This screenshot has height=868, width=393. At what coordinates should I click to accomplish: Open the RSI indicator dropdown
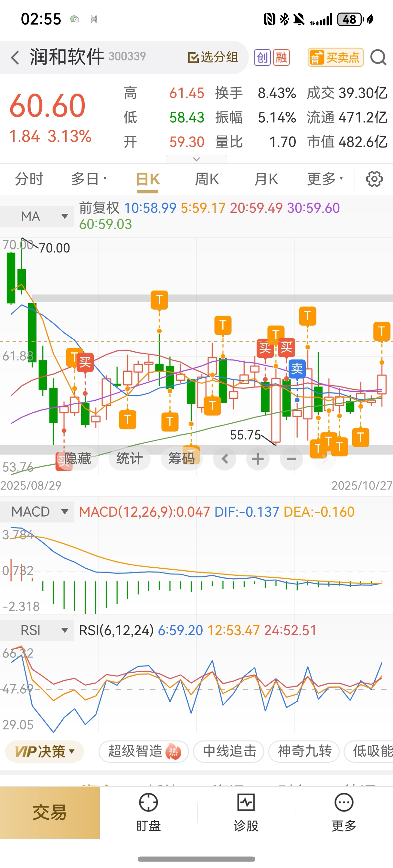tap(37, 630)
